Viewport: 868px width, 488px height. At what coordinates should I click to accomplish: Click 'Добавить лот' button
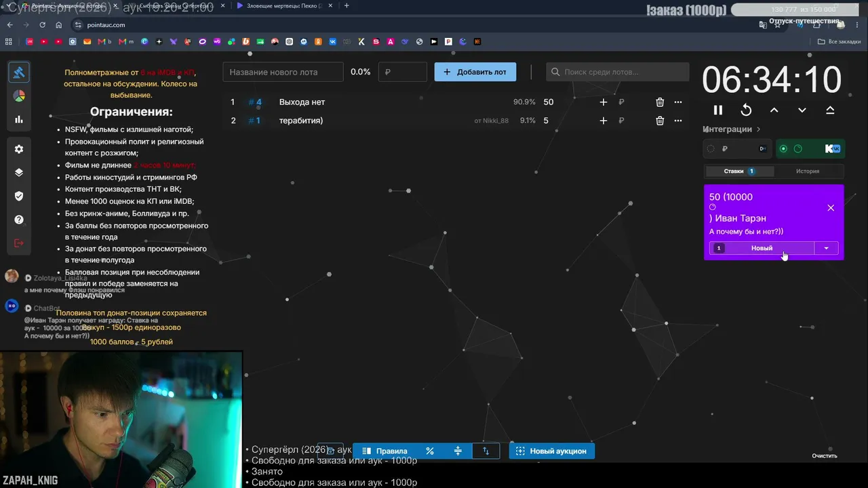(x=475, y=72)
